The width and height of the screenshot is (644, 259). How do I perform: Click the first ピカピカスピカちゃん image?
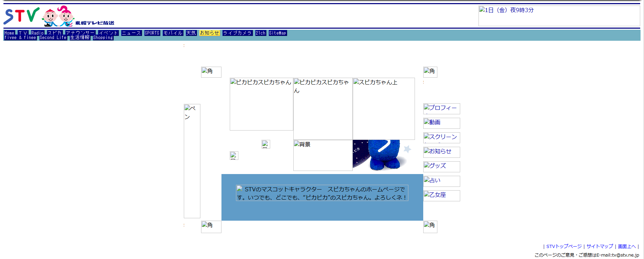pyautogui.click(x=262, y=104)
